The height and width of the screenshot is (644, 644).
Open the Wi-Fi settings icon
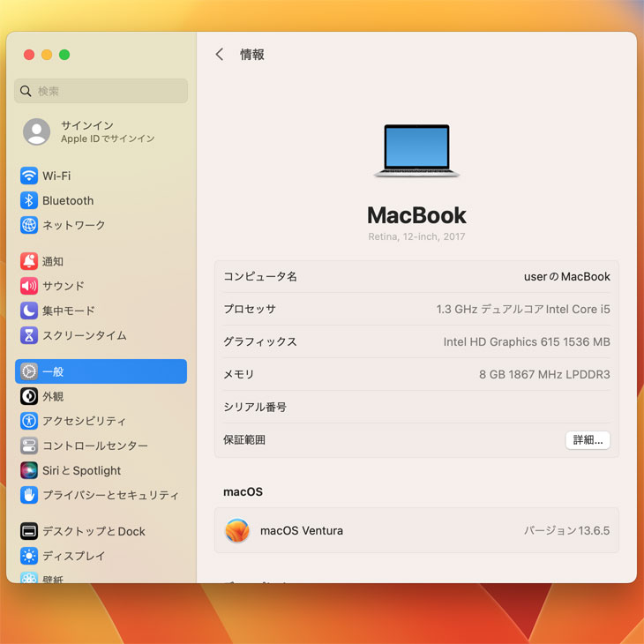pos(29,176)
